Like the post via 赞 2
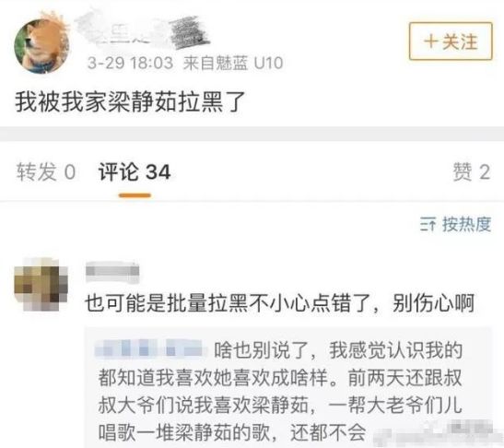Image resolution: width=504 pixels, height=448 pixels. tap(472, 171)
